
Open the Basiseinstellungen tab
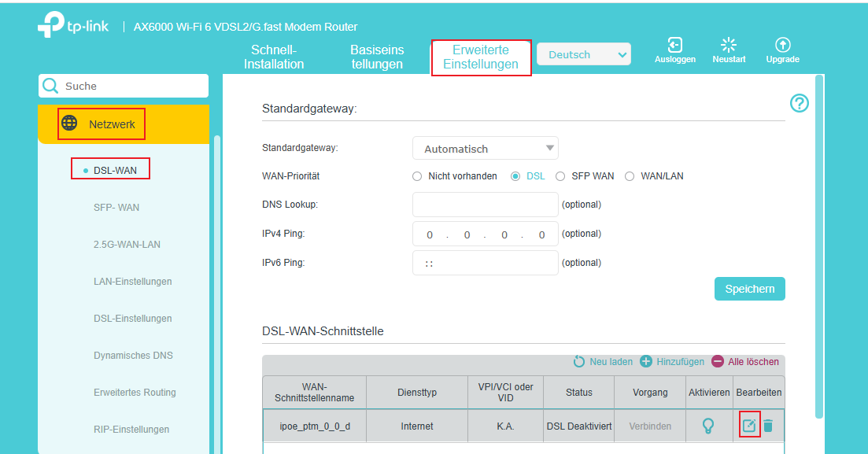click(x=377, y=57)
